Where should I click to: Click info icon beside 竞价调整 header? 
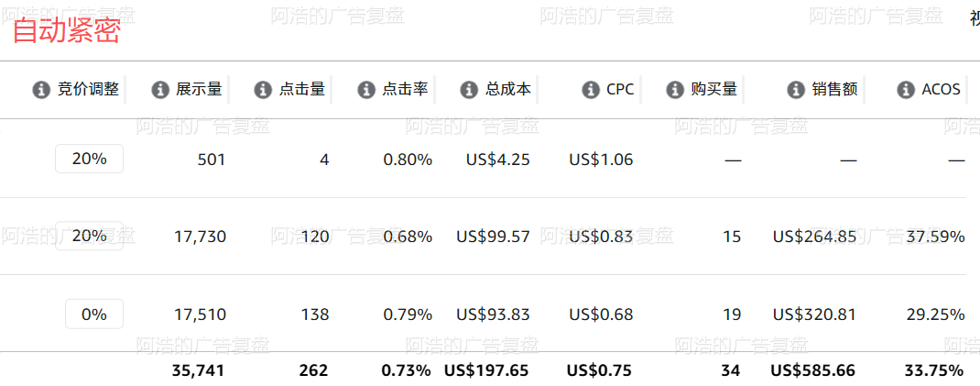click(x=41, y=90)
